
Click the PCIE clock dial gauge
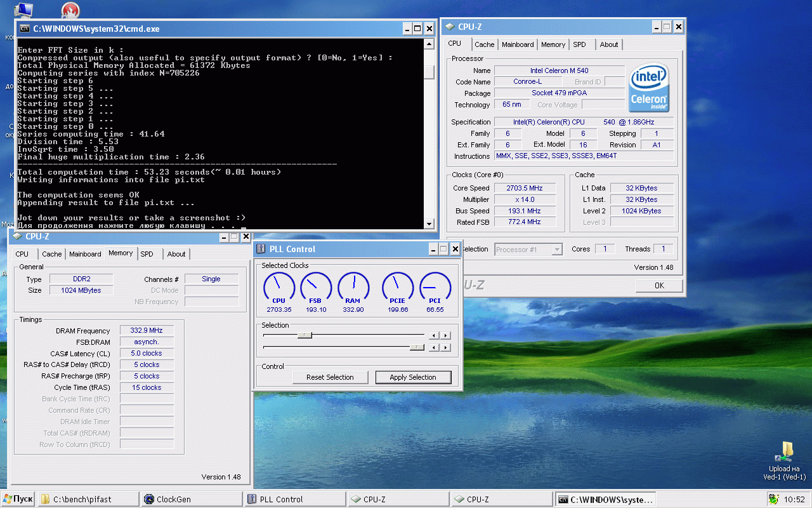tap(397, 289)
